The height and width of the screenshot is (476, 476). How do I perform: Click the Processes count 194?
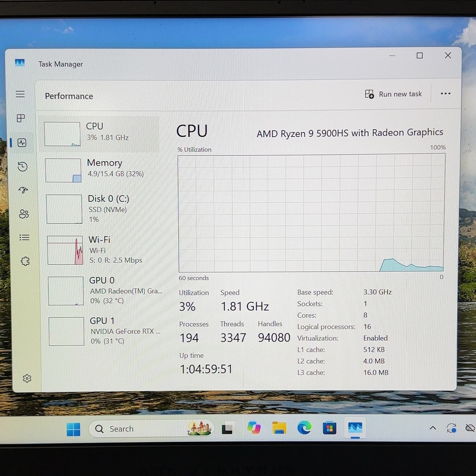[189, 338]
